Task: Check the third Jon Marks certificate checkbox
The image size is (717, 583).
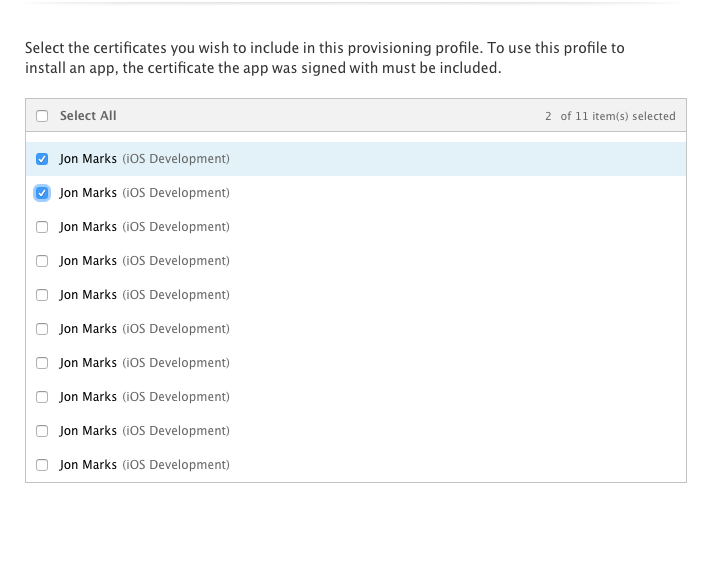Action: tap(42, 227)
